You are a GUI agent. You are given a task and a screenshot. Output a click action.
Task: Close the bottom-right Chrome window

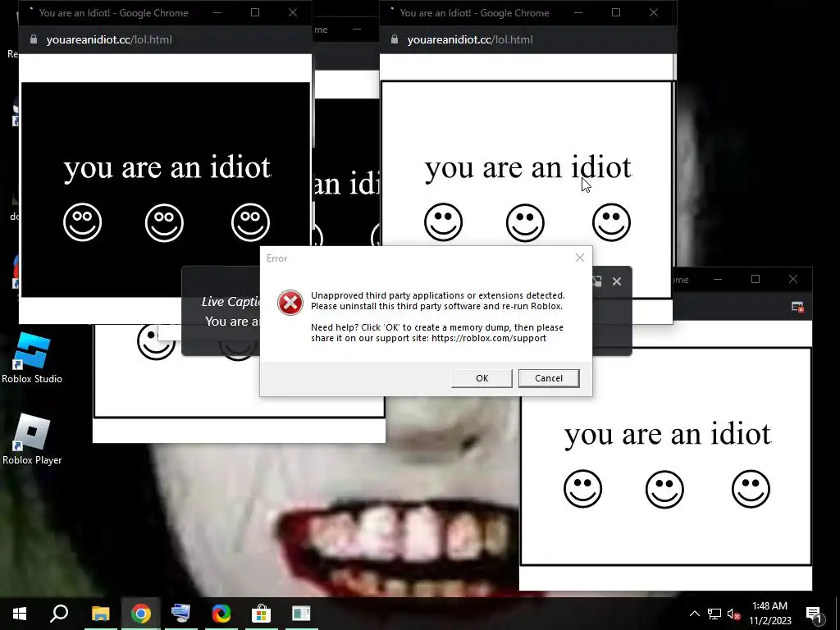point(793,279)
